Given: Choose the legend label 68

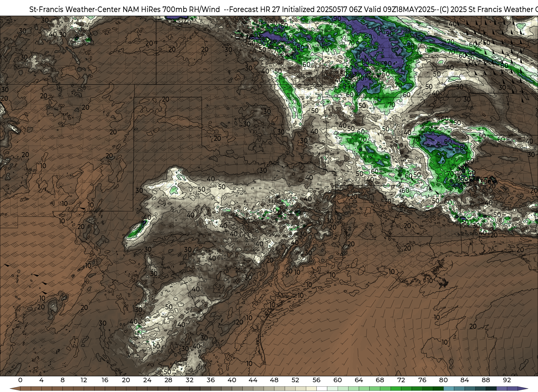Looking at the screenshot, I should [x=380, y=380].
